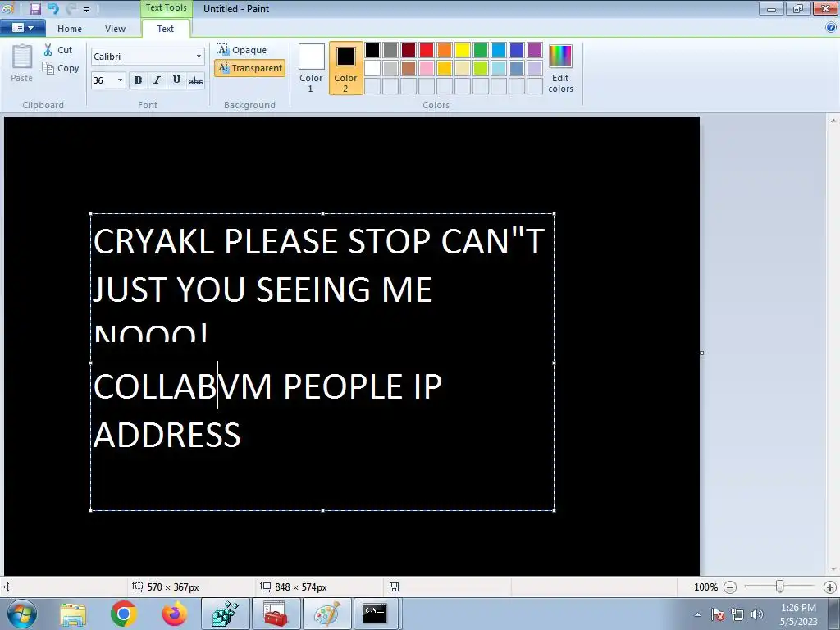Screen dimensions: 840x630
Task: Click the file size disk icon in status bar
Action: tap(395, 587)
